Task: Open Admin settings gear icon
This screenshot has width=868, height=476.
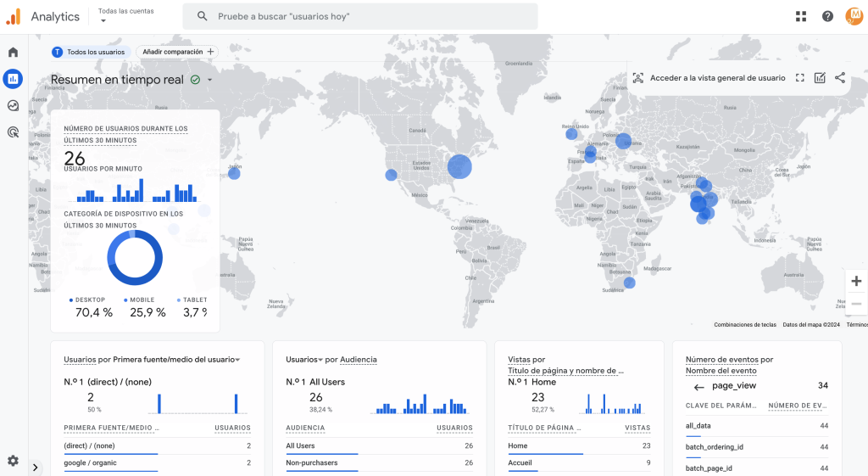Action: tap(13, 461)
